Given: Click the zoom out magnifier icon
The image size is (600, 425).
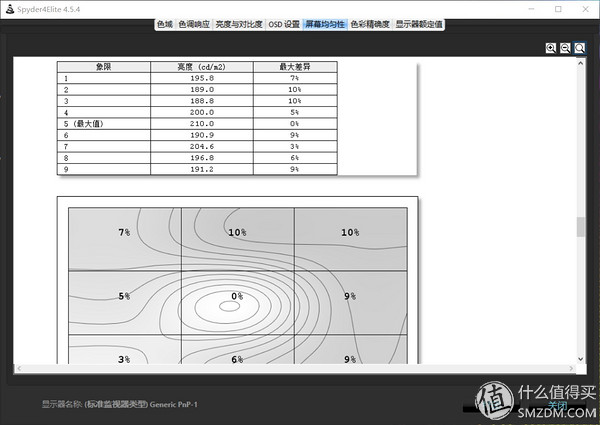Looking at the screenshot, I should tap(565, 48).
